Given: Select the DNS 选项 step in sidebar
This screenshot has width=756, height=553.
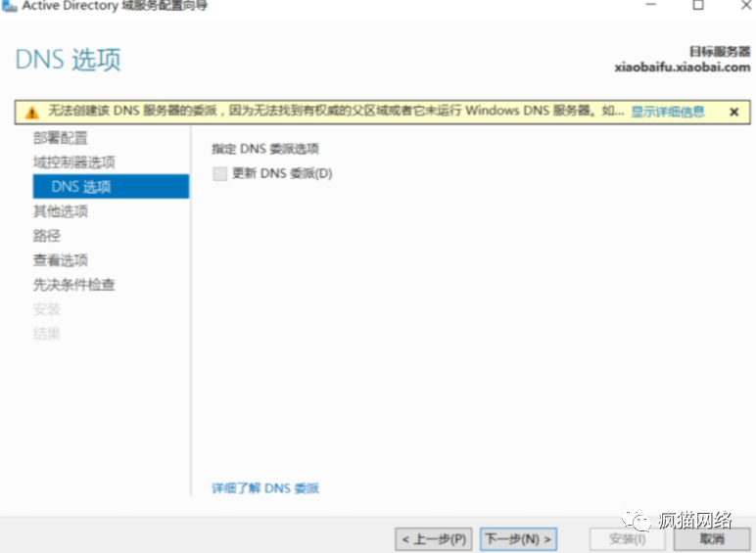Looking at the screenshot, I should (111, 186).
